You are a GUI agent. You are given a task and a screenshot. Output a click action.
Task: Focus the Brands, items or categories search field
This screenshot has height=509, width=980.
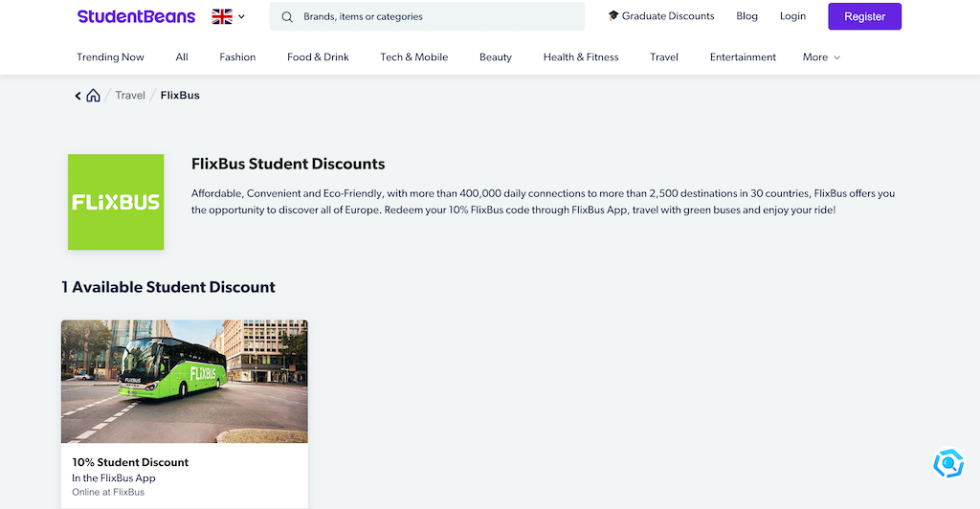[x=427, y=17]
